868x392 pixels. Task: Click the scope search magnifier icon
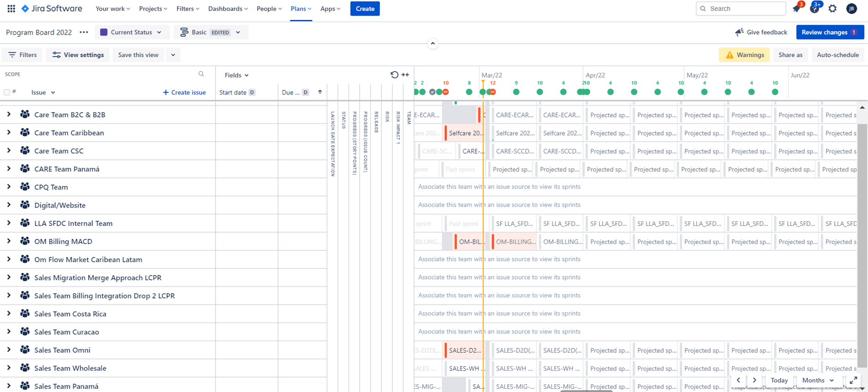point(201,74)
